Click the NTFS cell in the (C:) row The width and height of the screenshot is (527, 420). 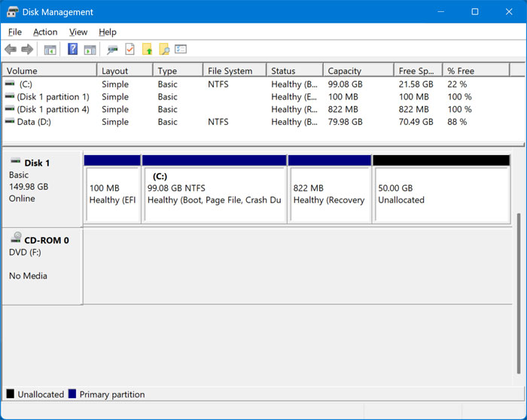coord(218,84)
